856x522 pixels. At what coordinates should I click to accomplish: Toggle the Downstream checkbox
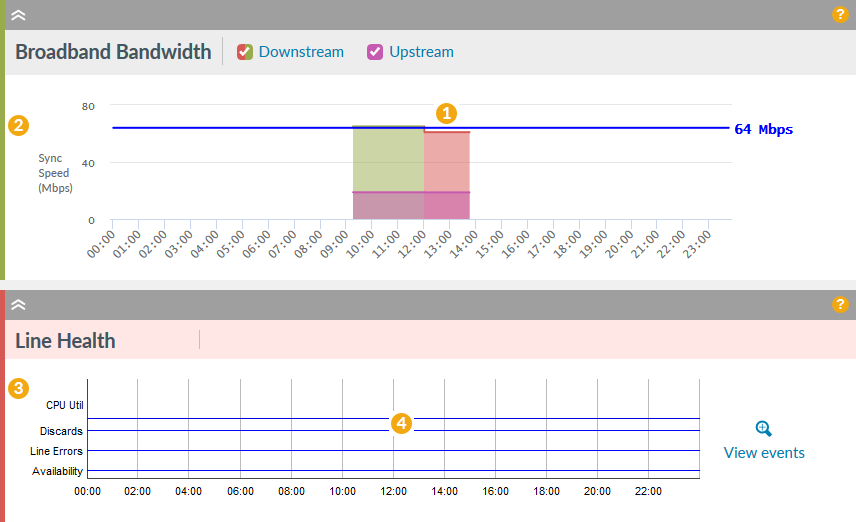point(245,52)
